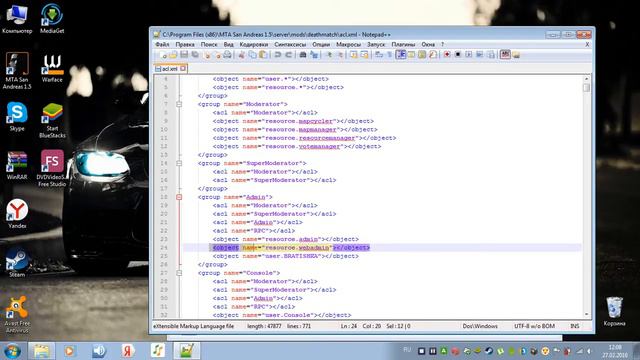This screenshot has width=640, height=360.
Task: Open the Skype desktop shortcut
Action: [x=17, y=117]
